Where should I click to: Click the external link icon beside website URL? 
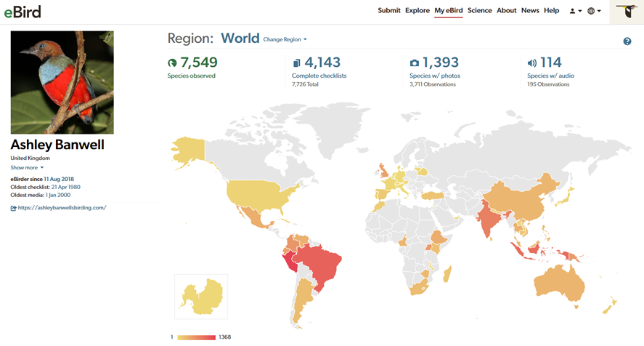14,208
